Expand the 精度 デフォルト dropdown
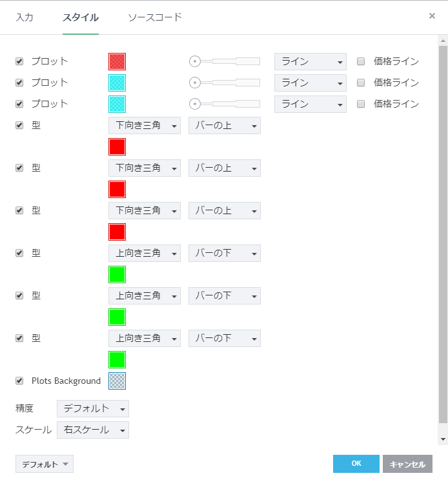Viewport: 448px width, 489px height. tap(92, 408)
